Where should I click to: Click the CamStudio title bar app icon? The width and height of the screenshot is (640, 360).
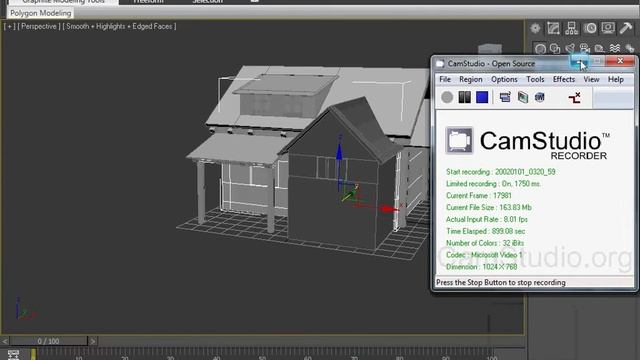coord(440,64)
